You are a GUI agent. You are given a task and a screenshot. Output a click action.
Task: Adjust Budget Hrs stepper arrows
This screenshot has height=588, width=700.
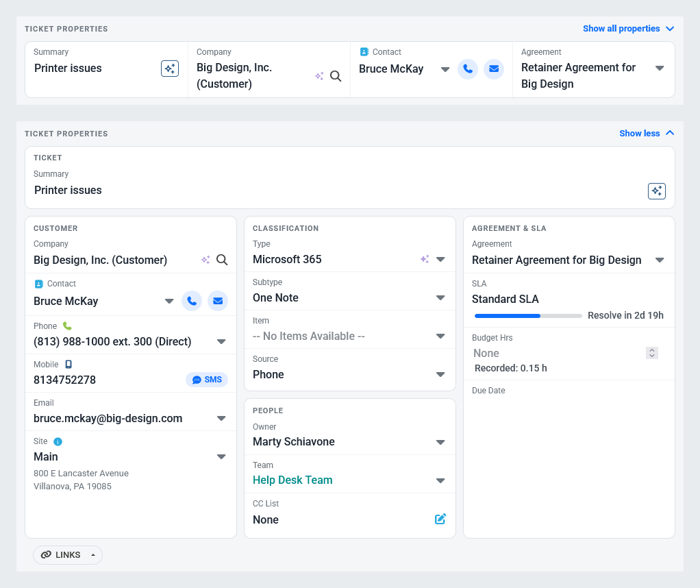click(x=652, y=353)
